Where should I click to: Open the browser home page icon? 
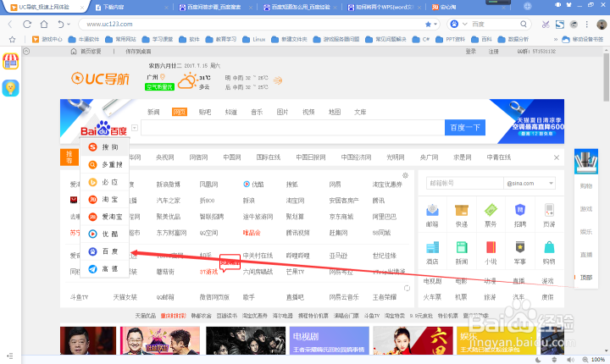[x=44, y=24]
